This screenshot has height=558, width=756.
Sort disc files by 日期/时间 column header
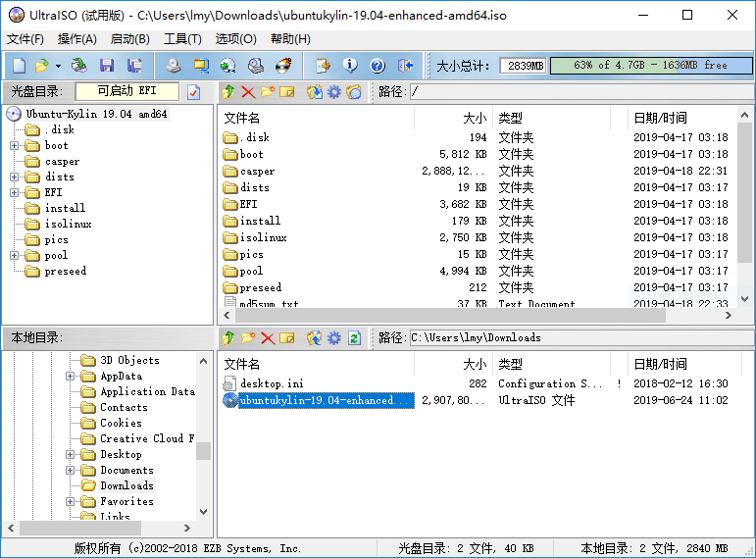click(682, 118)
